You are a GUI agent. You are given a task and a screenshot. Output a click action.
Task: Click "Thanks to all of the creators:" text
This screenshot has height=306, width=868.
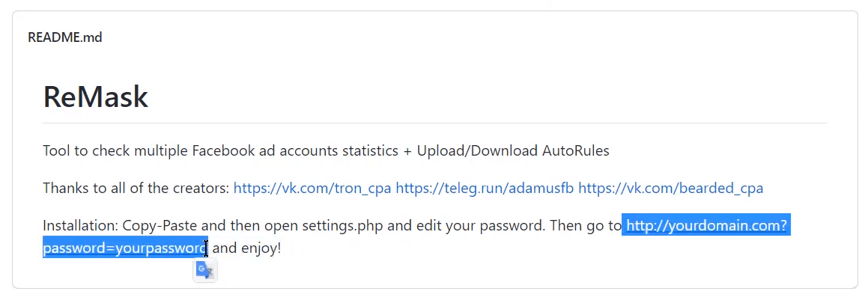click(x=136, y=188)
